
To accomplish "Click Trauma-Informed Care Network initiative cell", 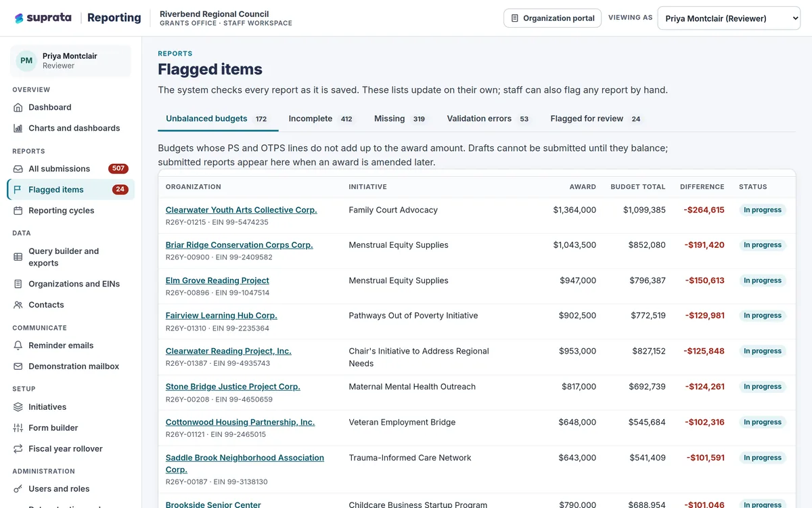I will coord(410,458).
